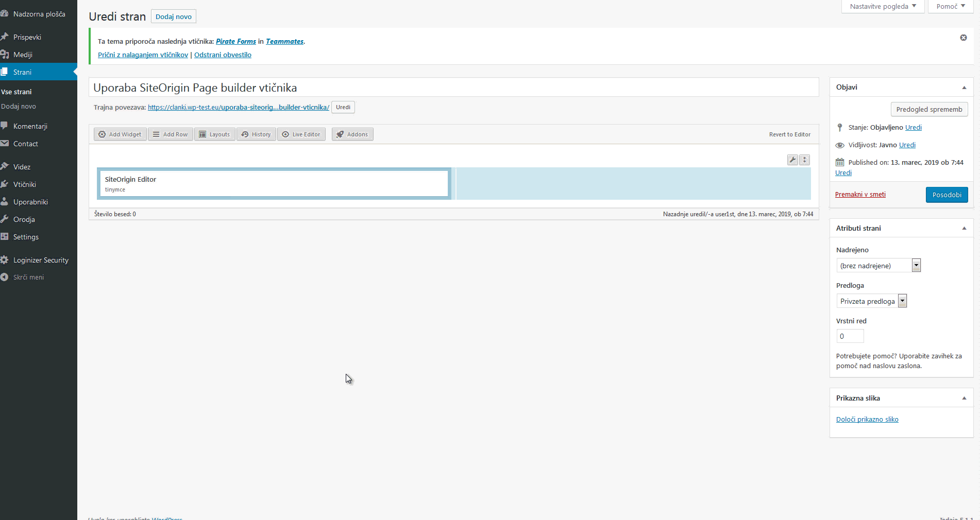The width and height of the screenshot is (980, 520).
Task: Open Vse strani submenu item
Action: (16, 92)
